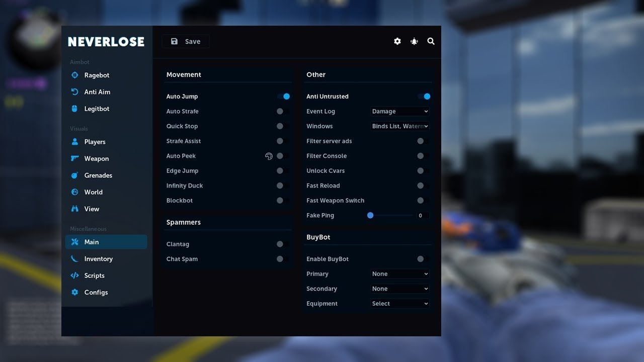The height and width of the screenshot is (362, 644).
Task: Click the Weapon gun icon
Action: point(75,158)
